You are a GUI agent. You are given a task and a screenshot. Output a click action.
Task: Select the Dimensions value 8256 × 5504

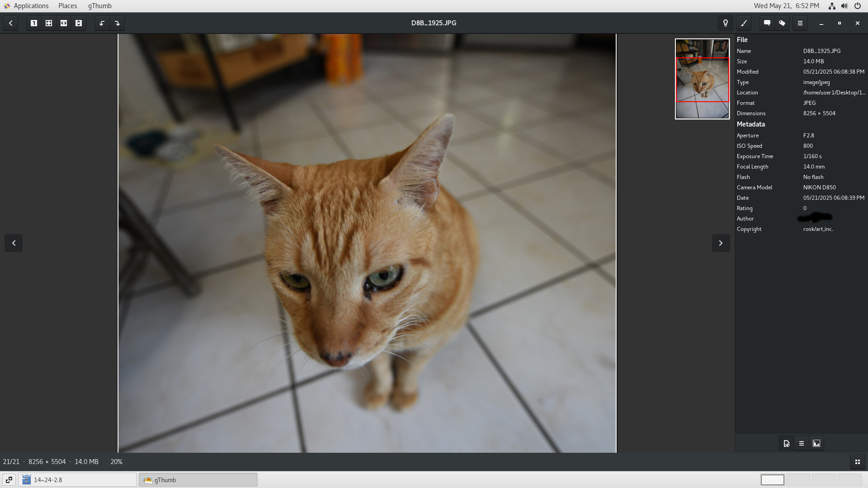(819, 113)
